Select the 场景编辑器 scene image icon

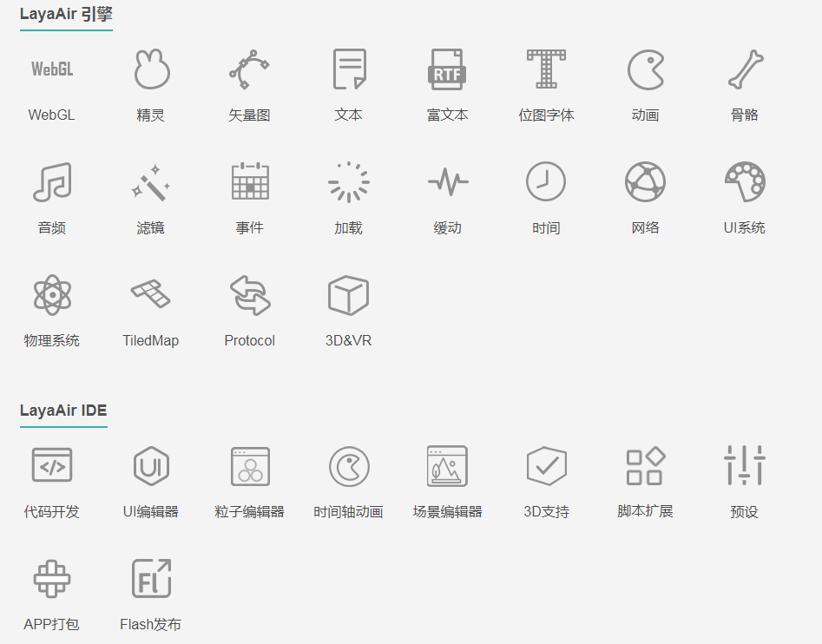point(447,466)
